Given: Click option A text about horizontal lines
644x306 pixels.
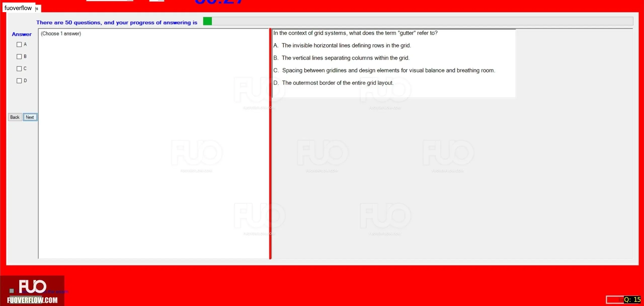Looking at the screenshot, I should point(342,46).
